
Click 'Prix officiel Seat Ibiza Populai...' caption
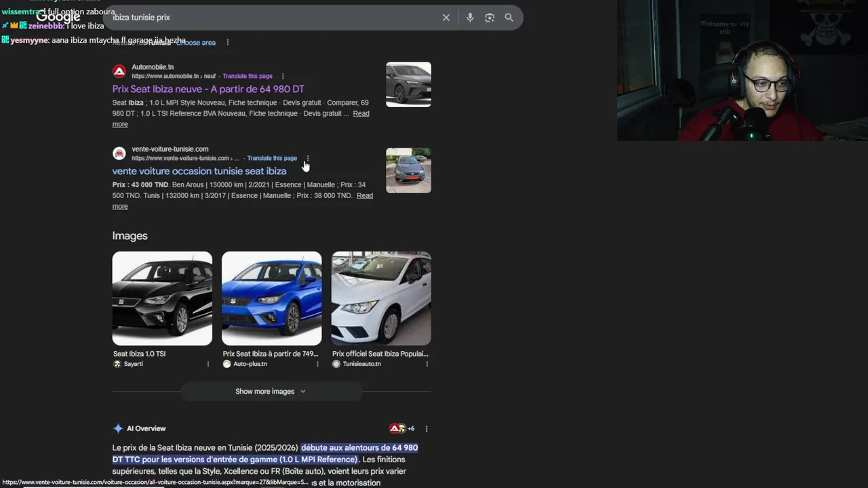pos(380,354)
